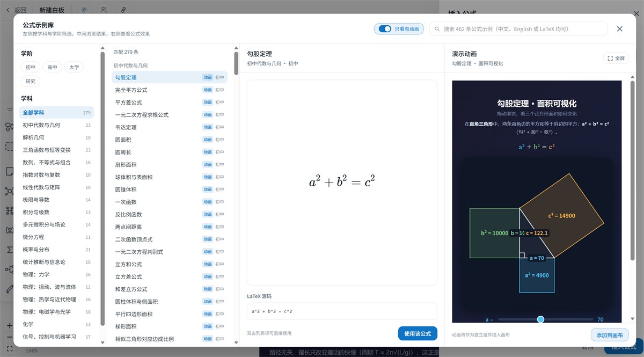
Task: Select 物理：振动、波与流体 subject
Action: pos(56,287)
